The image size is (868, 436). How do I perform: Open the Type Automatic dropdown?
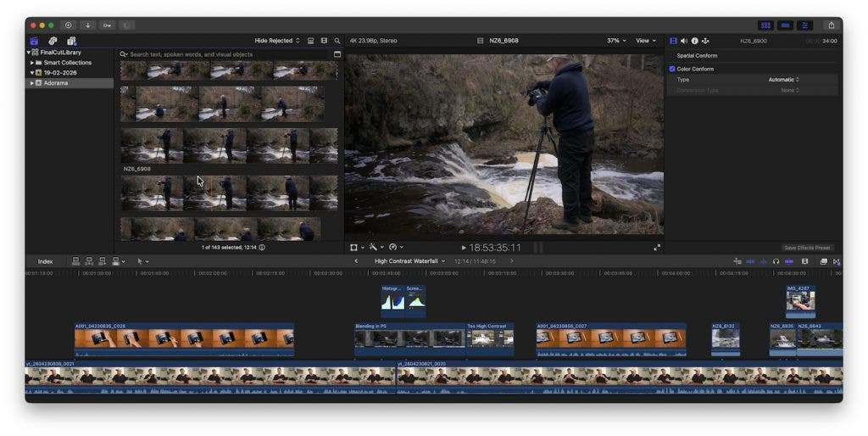click(783, 79)
